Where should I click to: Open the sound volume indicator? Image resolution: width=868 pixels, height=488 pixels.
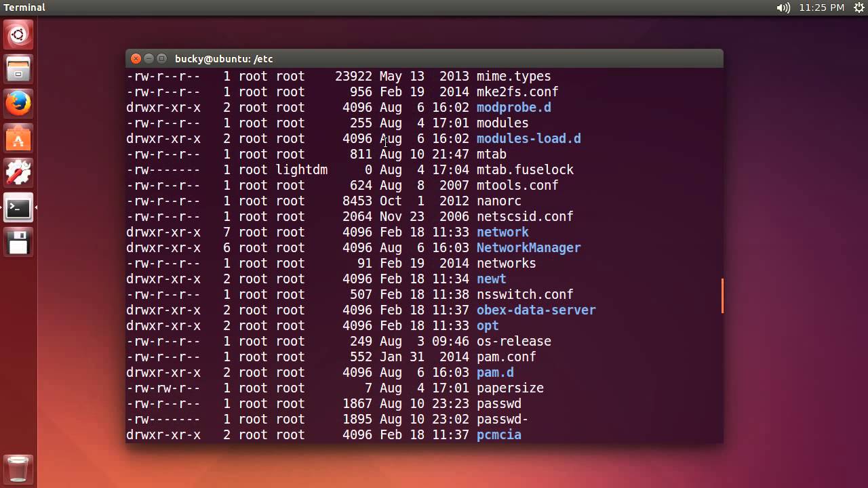click(783, 7)
